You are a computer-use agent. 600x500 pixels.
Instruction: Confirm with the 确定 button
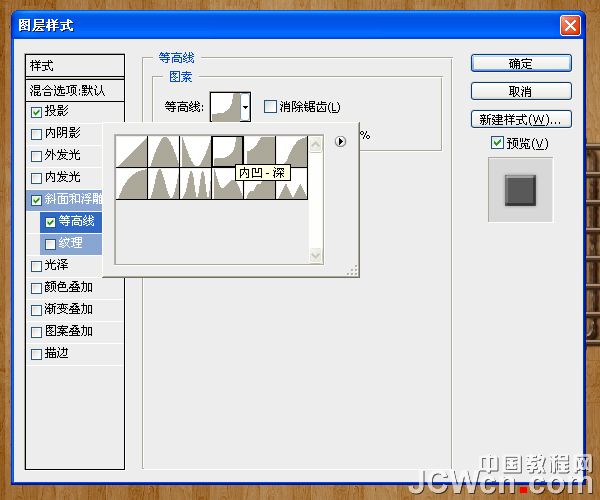pyautogui.click(x=521, y=63)
